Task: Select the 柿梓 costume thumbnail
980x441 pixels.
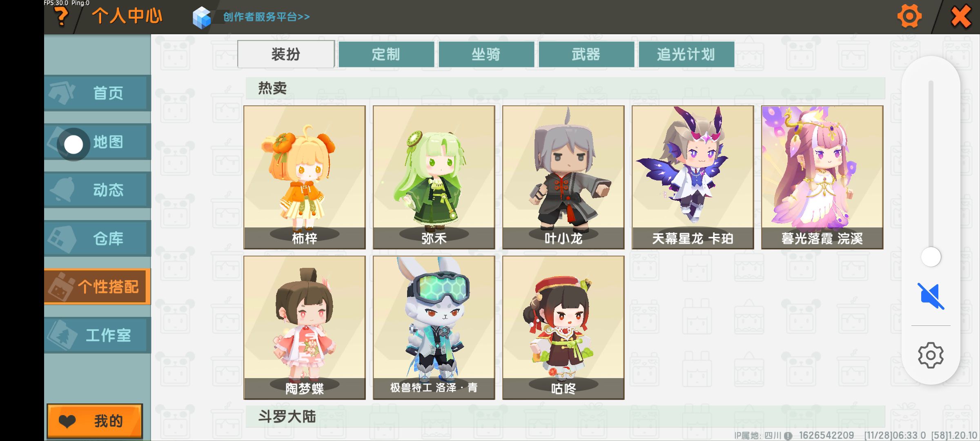Action: pos(305,177)
